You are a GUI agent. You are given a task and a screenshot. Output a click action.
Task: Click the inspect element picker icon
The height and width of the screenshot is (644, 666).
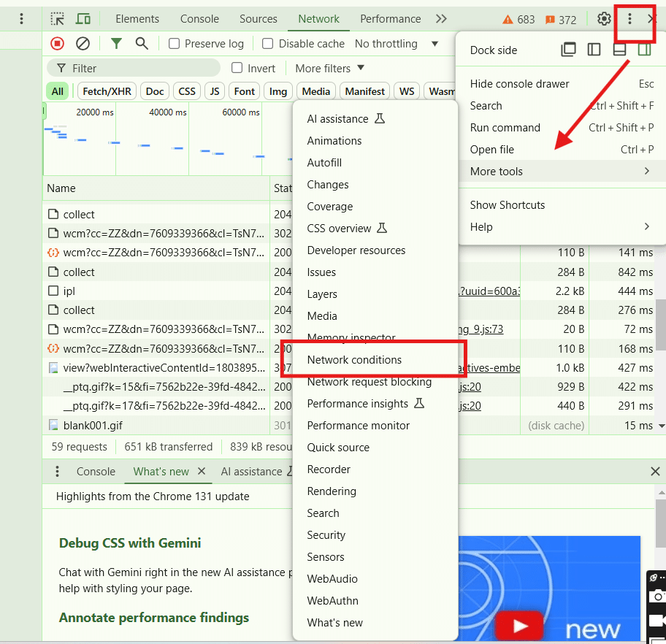click(x=58, y=19)
